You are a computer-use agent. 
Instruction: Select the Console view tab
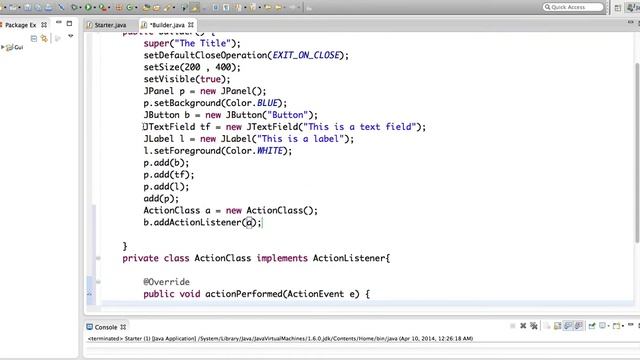pos(106,327)
